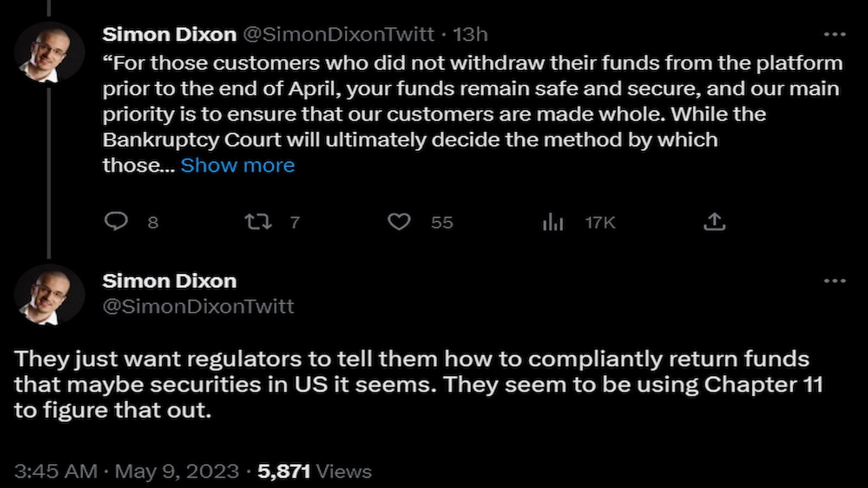The image size is (868, 488).
Task: Click the 13h timestamp link
Action: pos(470,34)
